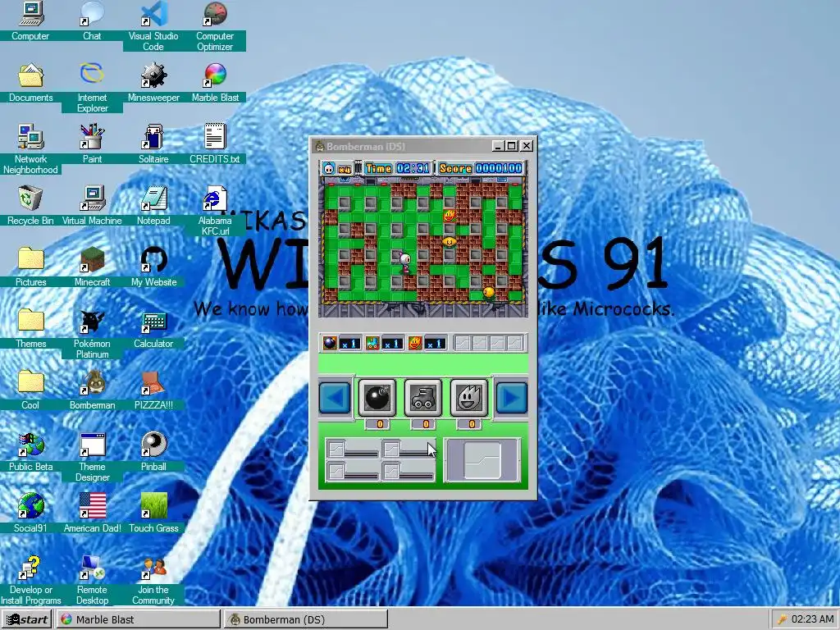Maximize the Bomberman (DS) window

point(512,146)
